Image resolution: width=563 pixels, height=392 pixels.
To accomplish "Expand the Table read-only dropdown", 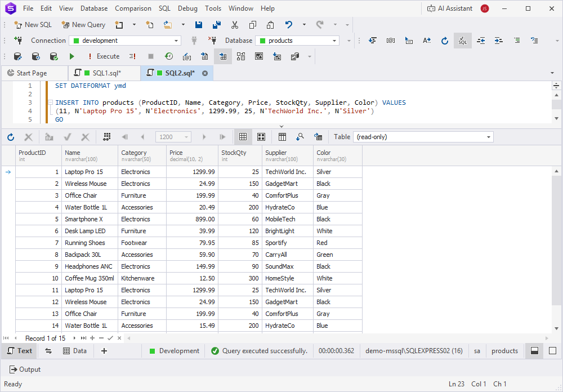I will click(x=488, y=137).
